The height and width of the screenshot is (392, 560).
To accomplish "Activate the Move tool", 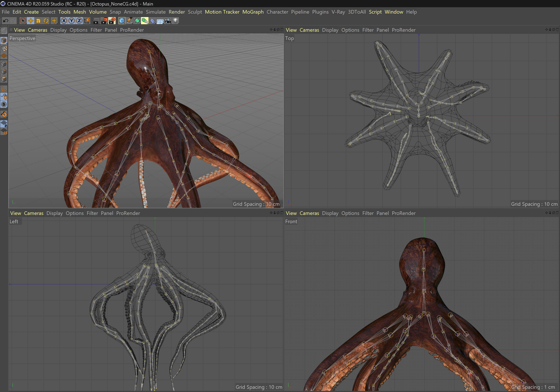I will click(31, 21).
